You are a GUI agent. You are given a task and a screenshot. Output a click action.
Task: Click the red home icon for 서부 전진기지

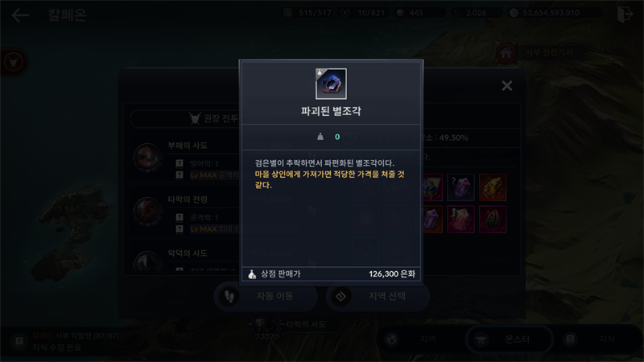click(506, 52)
